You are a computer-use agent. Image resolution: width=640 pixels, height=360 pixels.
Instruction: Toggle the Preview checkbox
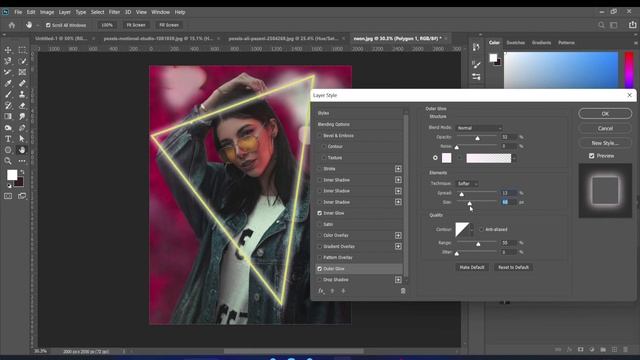(x=591, y=156)
